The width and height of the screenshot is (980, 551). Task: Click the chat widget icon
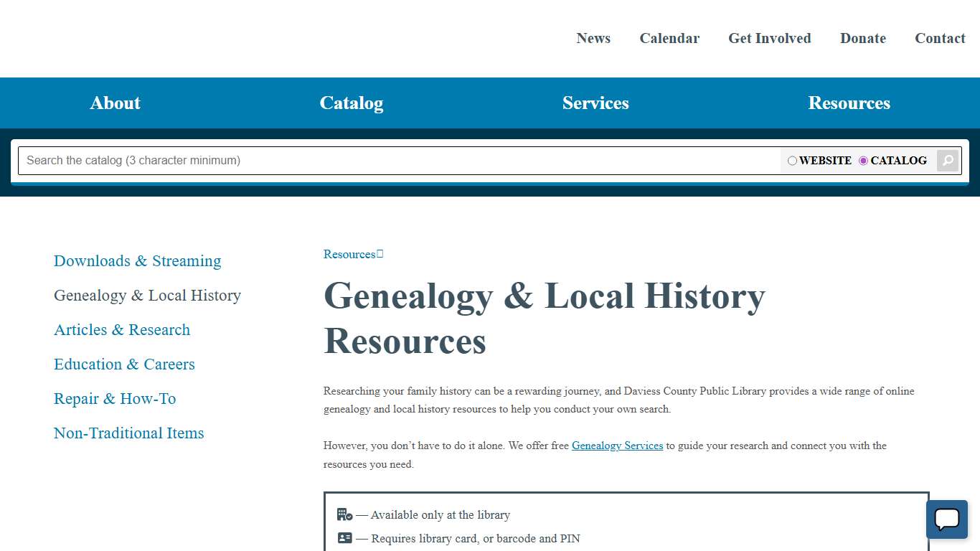click(x=946, y=519)
